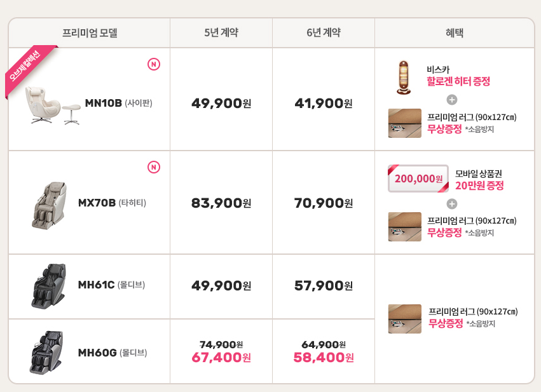Click the 200,000원 mobile voucher icon

418,179
